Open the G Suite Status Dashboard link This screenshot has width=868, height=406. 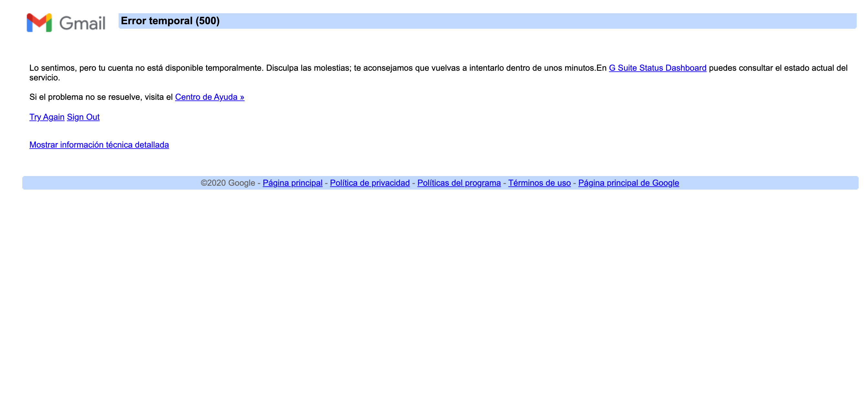[657, 68]
